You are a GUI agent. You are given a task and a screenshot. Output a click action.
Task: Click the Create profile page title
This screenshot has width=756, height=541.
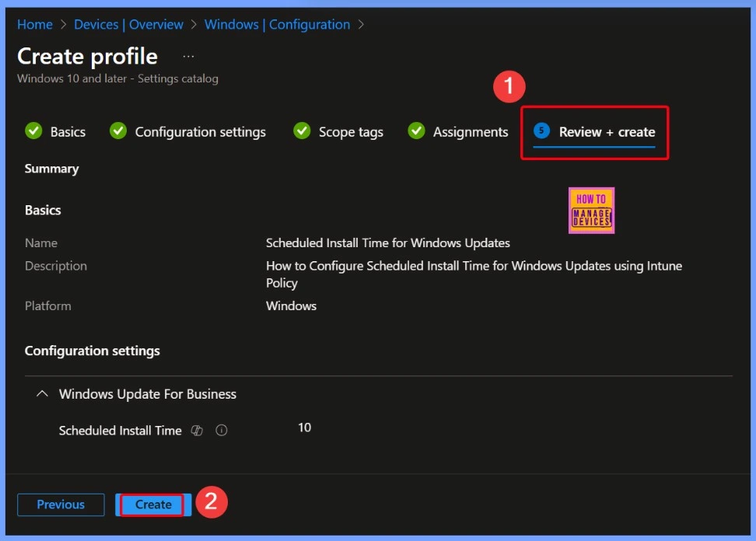click(87, 57)
